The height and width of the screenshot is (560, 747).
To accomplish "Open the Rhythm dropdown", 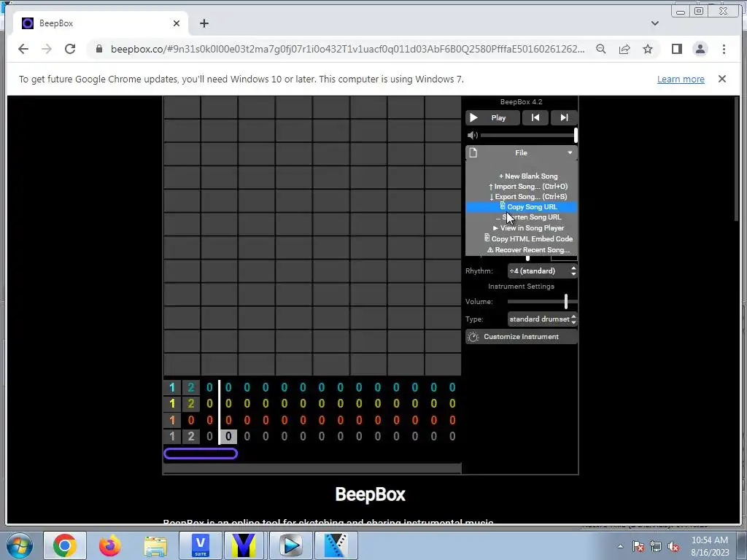I will tap(543, 271).
